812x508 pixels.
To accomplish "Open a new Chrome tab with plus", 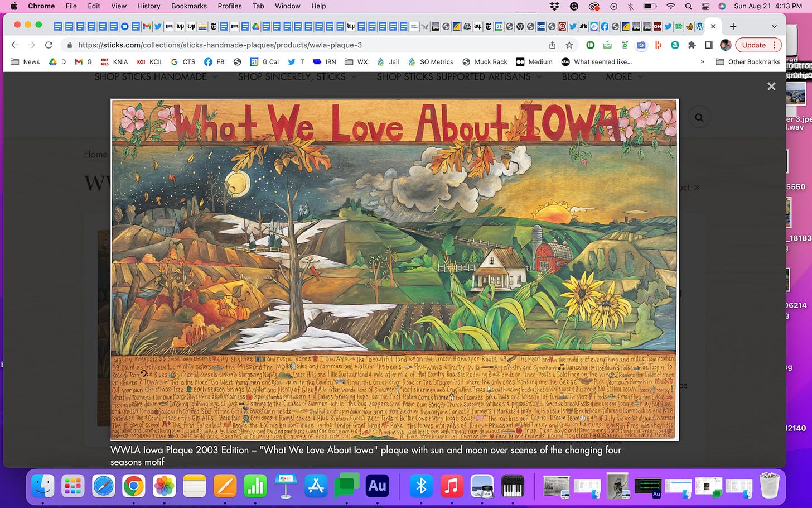I will (733, 26).
